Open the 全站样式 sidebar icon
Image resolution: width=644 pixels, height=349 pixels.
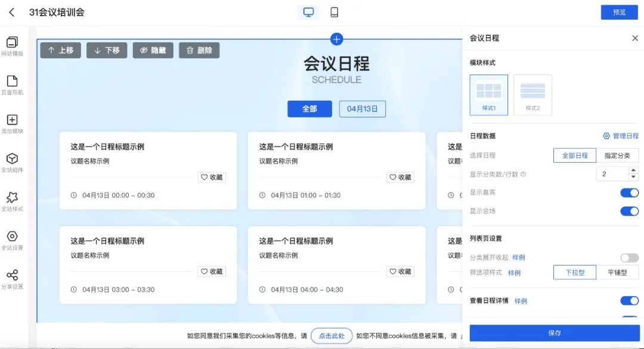click(12, 198)
